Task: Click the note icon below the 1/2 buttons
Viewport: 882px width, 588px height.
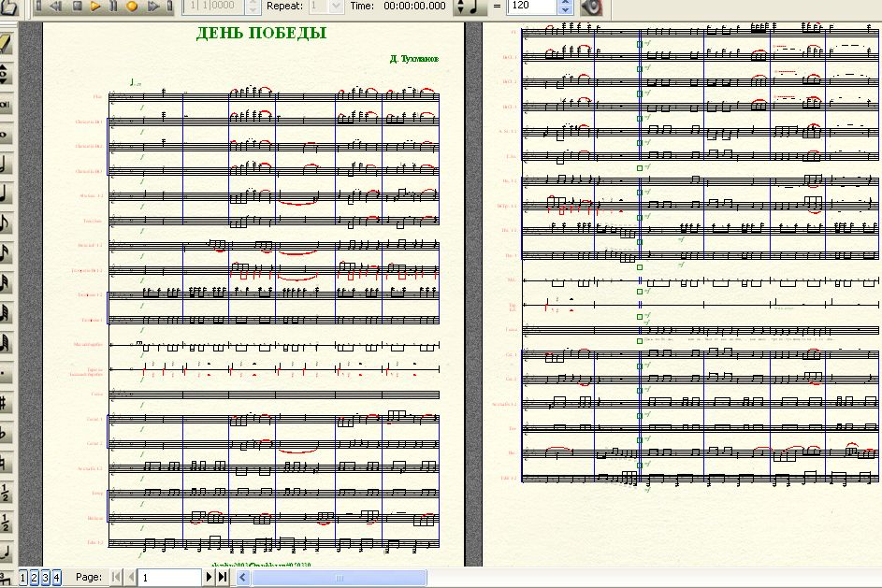Action: [5, 552]
